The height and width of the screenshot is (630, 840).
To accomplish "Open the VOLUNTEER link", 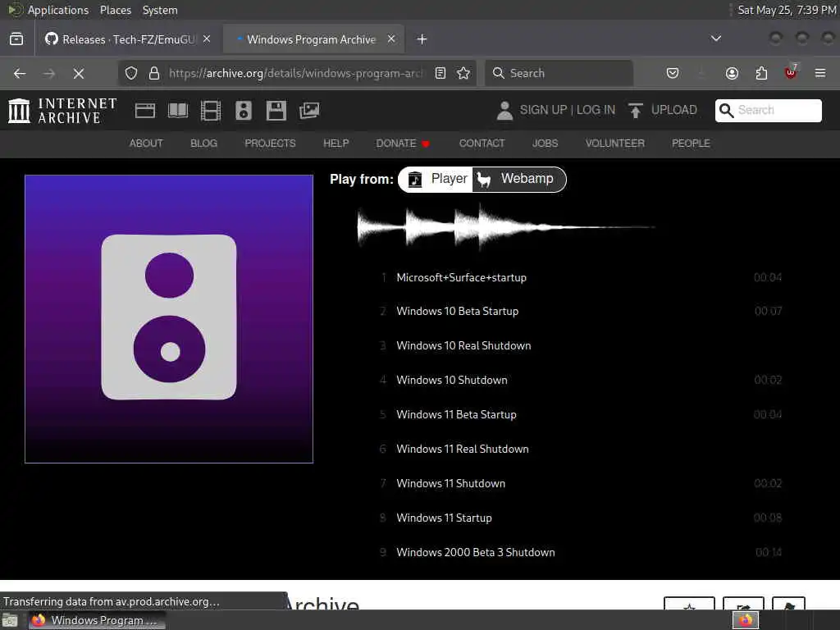I will pos(615,144).
